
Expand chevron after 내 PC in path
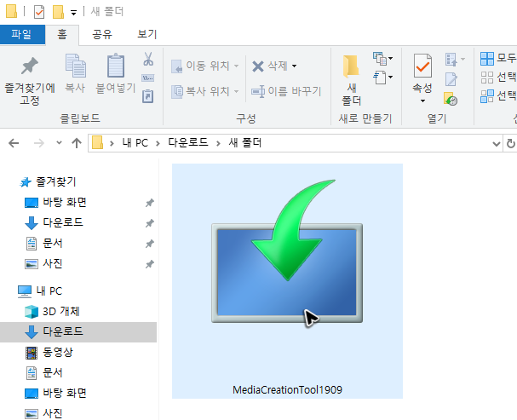pyautogui.click(x=158, y=143)
